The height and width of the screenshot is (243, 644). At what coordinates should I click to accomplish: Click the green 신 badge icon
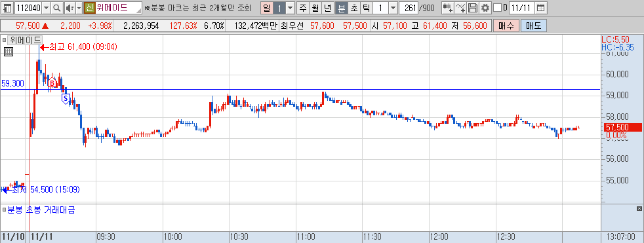tap(90, 7)
